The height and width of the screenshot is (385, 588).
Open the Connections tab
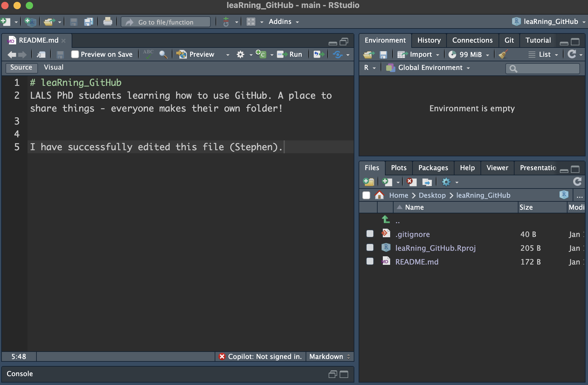(472, 40)
